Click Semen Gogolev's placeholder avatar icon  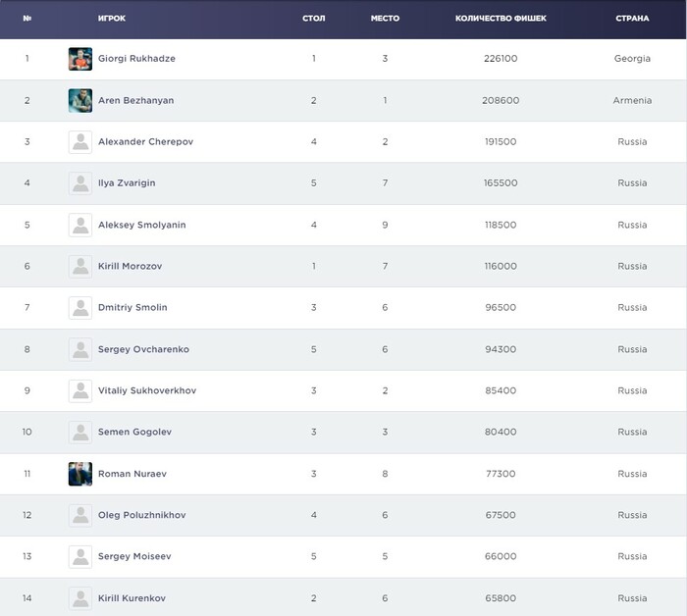(x=80, y=432)
